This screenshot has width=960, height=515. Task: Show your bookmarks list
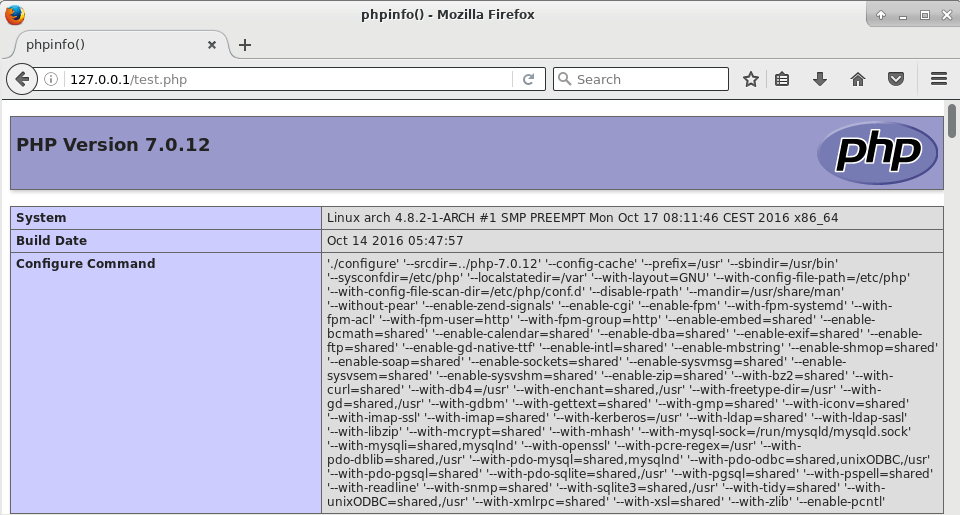click(x=783, y=79)
